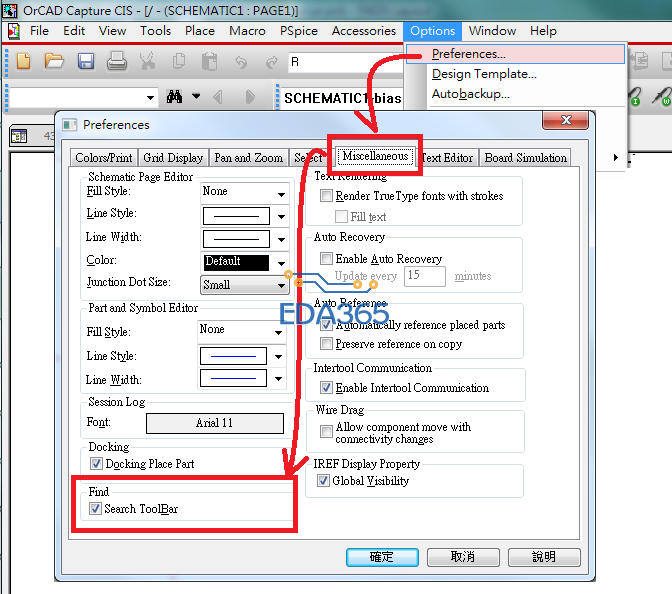Click the New document toolbar icon
The width and height of the screenshot is (672, 594).
click(x=24, y=61)
